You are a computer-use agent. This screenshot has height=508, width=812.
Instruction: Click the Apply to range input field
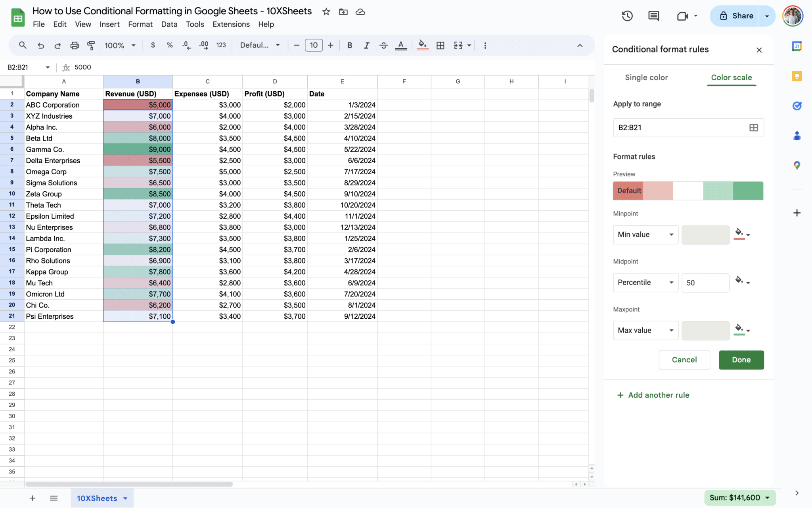678,127
